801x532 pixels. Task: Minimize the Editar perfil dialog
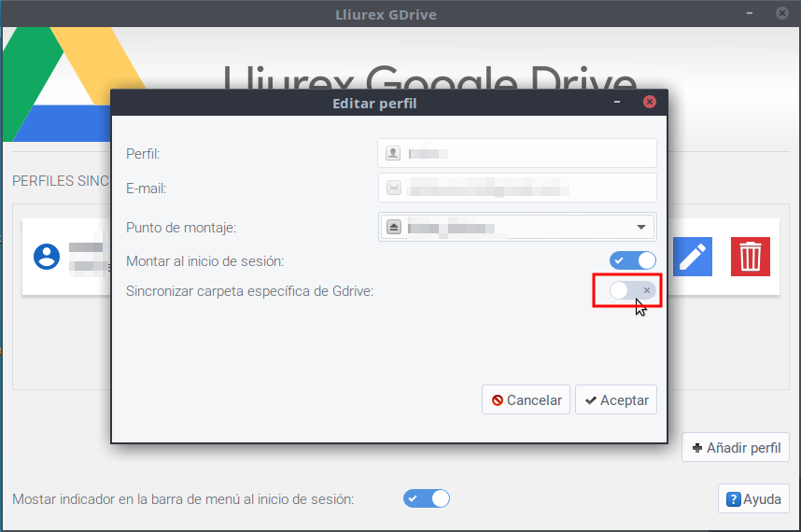[616, 102]
